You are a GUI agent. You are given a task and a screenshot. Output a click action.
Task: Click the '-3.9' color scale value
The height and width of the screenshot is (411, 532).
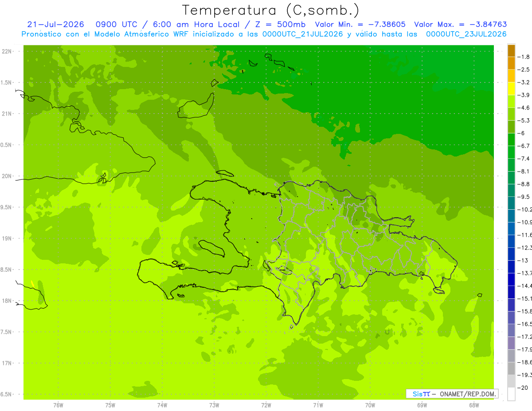pos(524,95)
